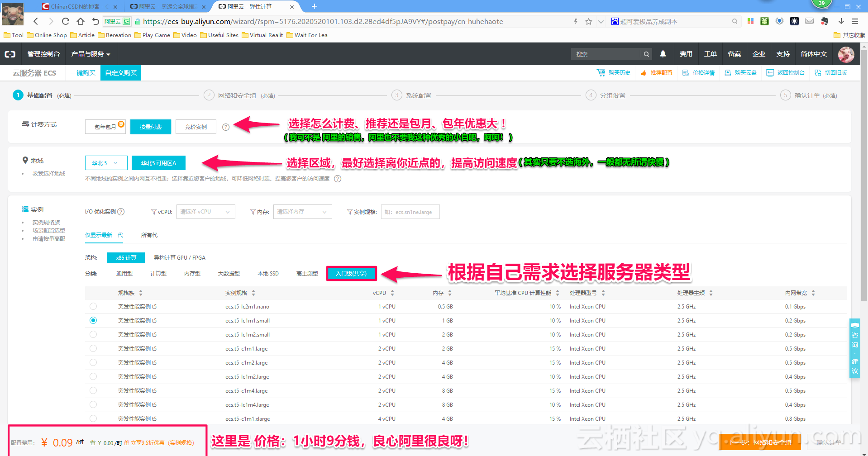Open mail extension icon in toolbar
This screenshot has height=456, width=868.
(x=810, y=21)
